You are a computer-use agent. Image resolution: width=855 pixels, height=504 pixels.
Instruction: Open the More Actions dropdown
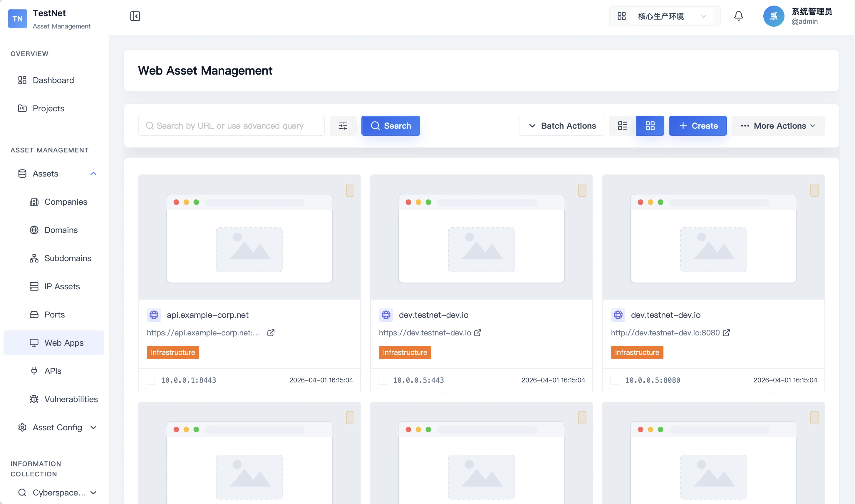point(778,126)
